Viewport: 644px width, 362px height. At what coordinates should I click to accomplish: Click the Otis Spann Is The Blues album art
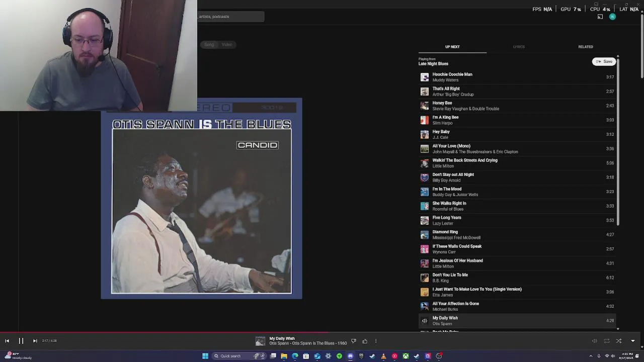pyautogui.click(x=201, y=199)
